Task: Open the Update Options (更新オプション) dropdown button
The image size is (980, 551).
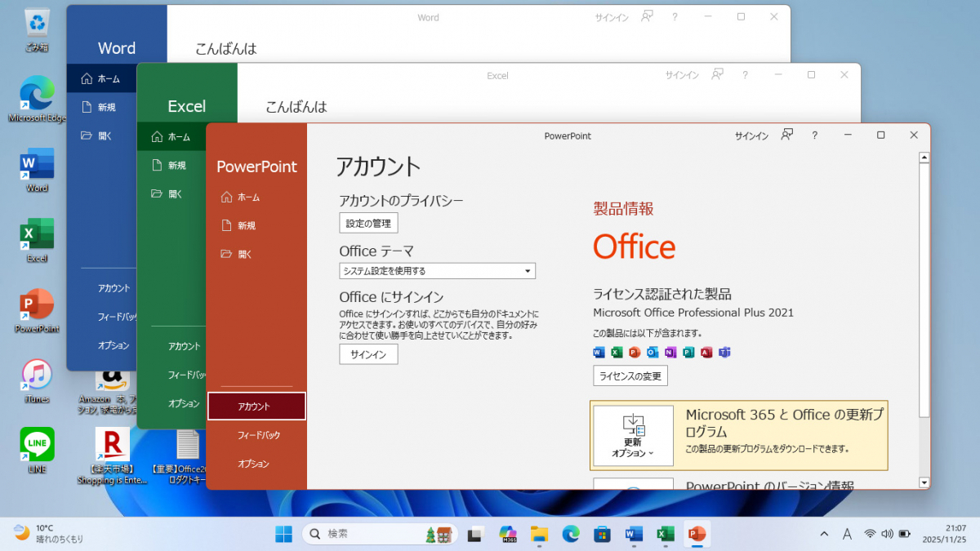Action: 634,436
